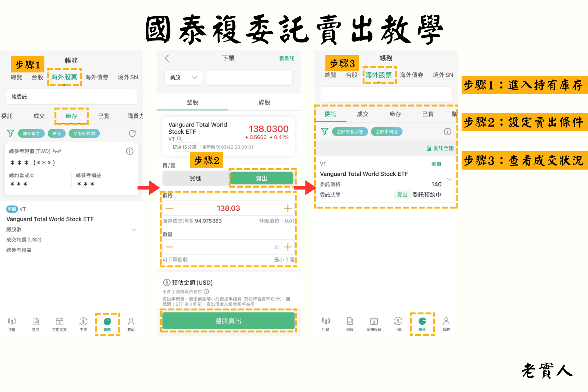Open 台股 tab on right screen
This screenshot has height=392, width=588.
tap(352, 75)
